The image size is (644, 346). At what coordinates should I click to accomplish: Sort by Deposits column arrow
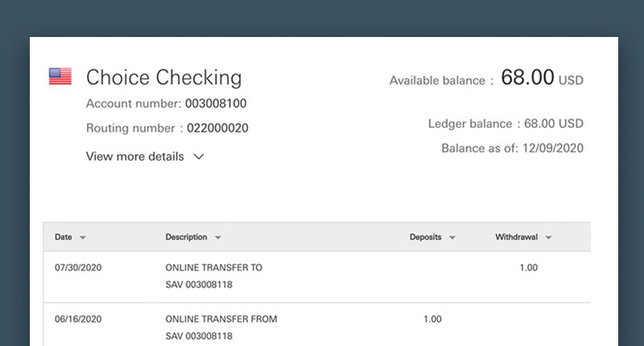pyautogui.click(x=452, y=237)
